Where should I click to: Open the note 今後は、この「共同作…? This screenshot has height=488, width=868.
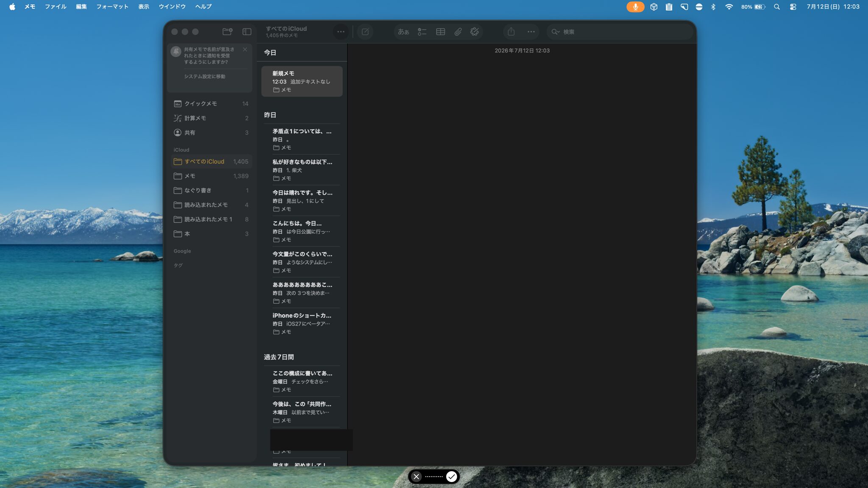click(x=302, y=412)
